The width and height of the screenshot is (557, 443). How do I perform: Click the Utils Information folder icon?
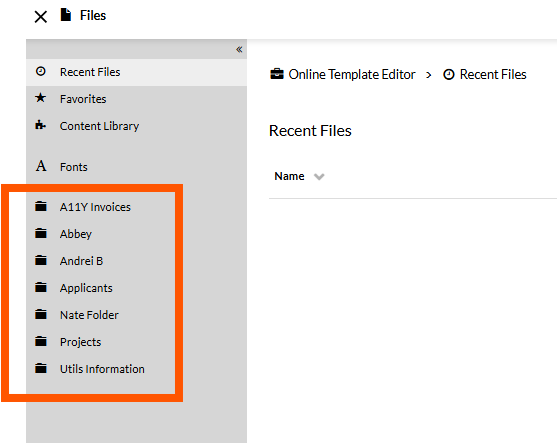click(41, 368)
